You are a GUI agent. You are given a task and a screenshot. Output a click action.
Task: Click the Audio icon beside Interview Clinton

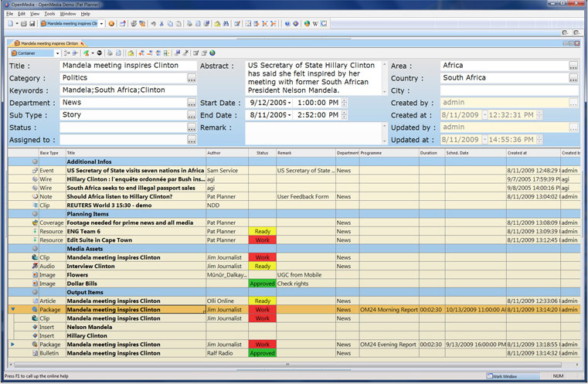(36, 266)
